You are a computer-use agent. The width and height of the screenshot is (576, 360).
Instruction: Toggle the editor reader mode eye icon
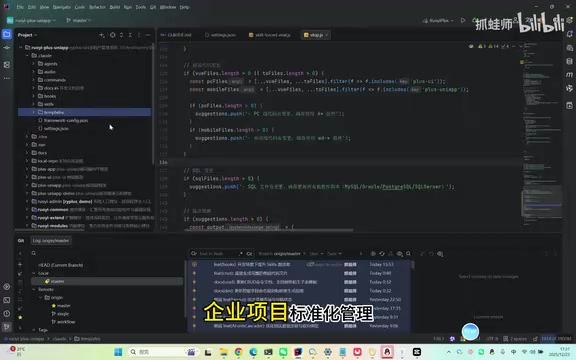[x=471, y=46]
